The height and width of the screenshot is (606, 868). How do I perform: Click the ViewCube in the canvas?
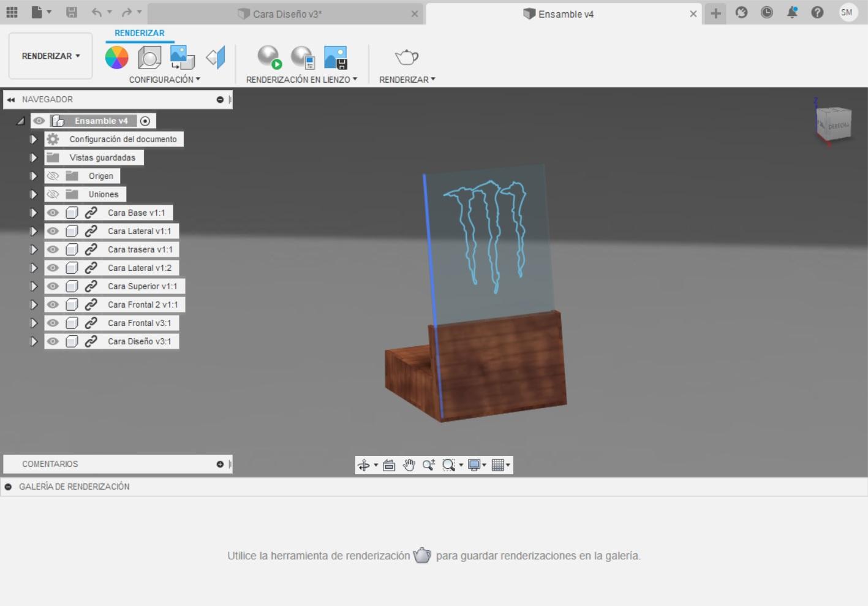click(834, 124)
